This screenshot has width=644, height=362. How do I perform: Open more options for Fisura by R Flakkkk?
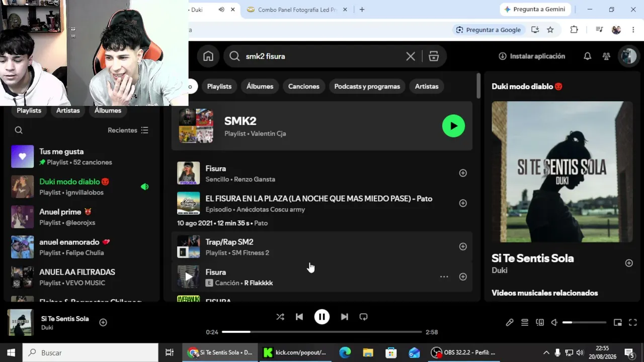pyautogui.click(x=444, y=277)
